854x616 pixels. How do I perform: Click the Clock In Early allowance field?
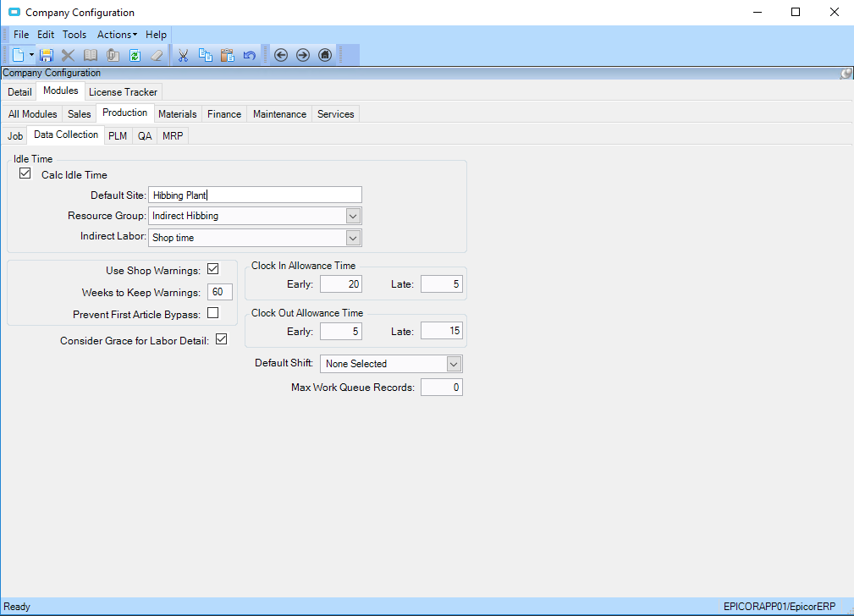click(x=341, y=283)
